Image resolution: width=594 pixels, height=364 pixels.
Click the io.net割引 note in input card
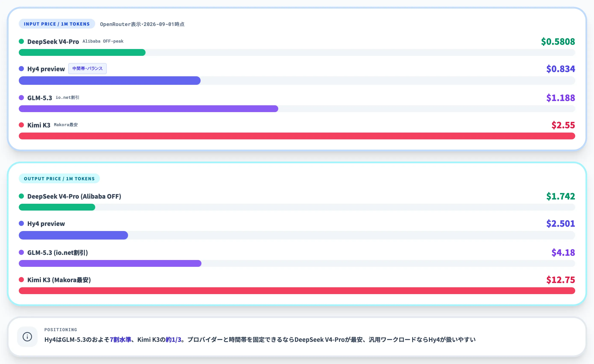[x=67, y=98]
